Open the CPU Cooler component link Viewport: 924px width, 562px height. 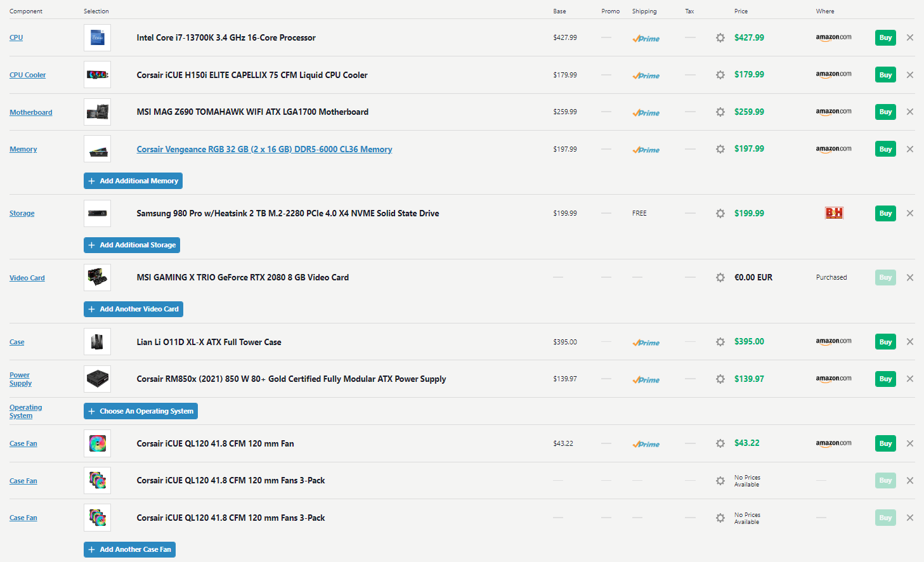[x=27, y=75]
